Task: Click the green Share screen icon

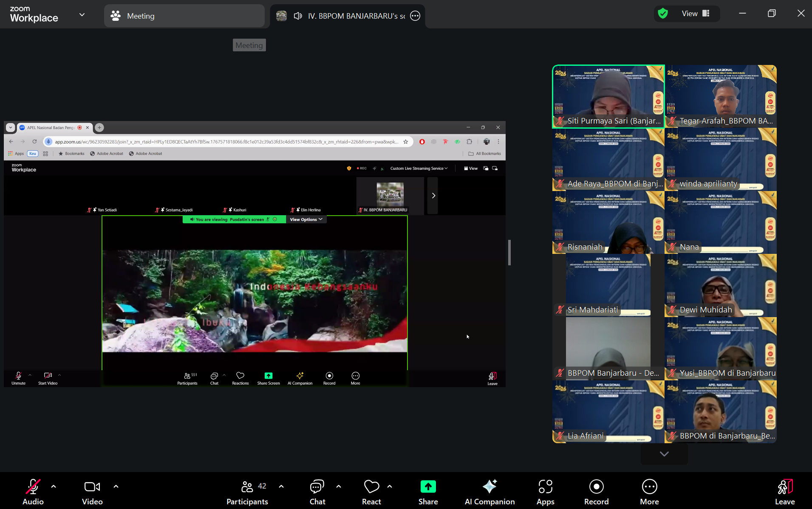Action: pyautogui.click(x=428, y=487)
